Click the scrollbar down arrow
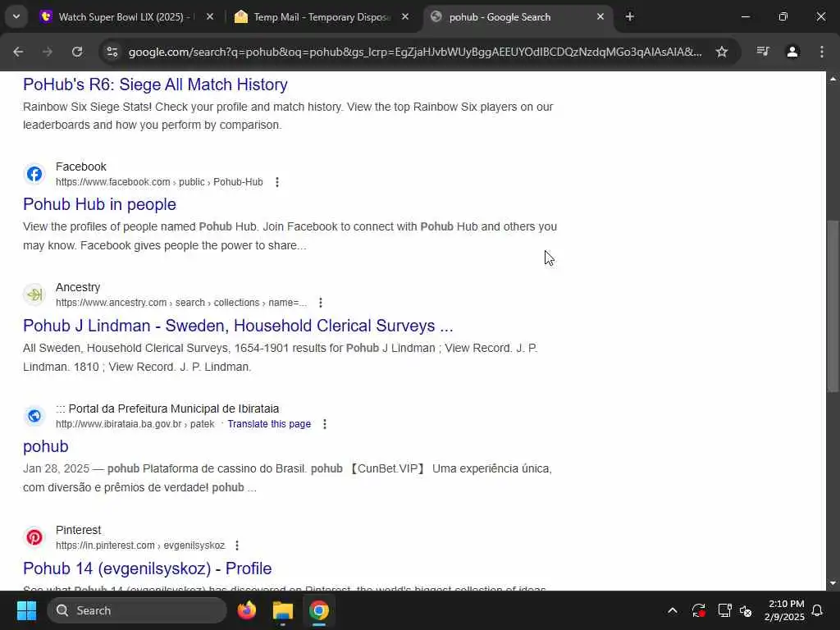This screenshot has height=630, width=840. pos(833,583)
